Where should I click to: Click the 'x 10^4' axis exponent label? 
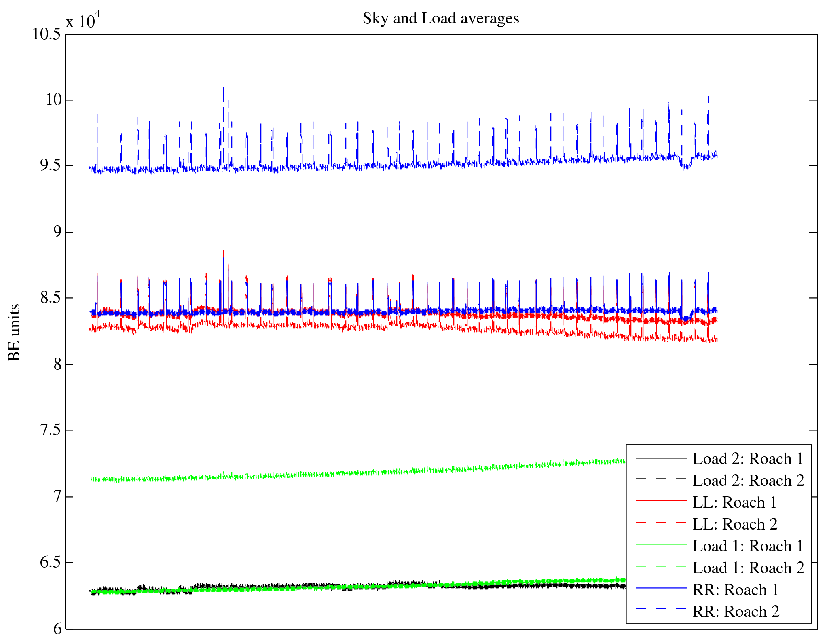tap(83, 19)
